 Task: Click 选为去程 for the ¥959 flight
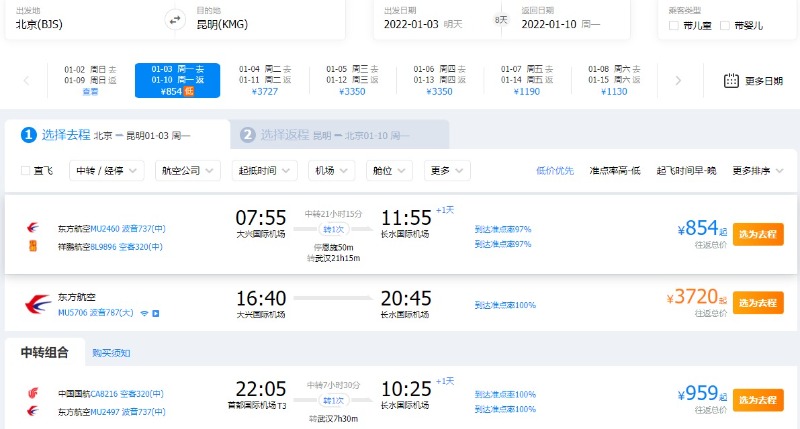click(x=758, y=400)
